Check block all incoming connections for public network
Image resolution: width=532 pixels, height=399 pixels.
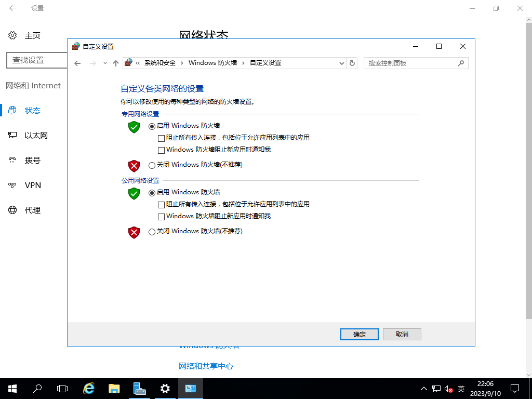pos(161,205)
